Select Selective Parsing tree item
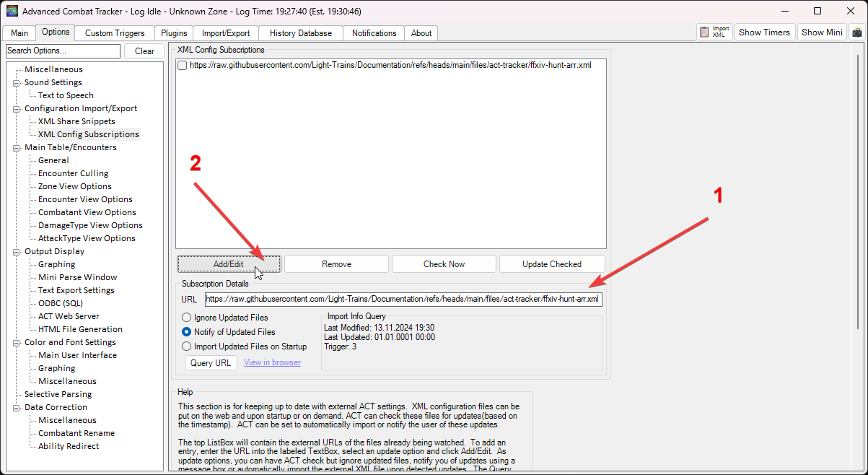Image resolution: width=868 pixels, height=475 pixels. pyautogui.click(x=58, y=394)
